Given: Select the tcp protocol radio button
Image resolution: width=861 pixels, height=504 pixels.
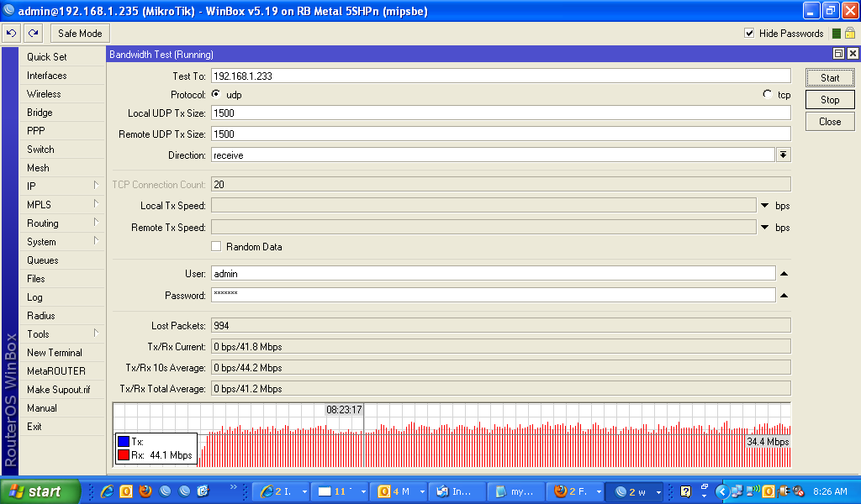Looking at the screenshot, I should click(767, 94).
